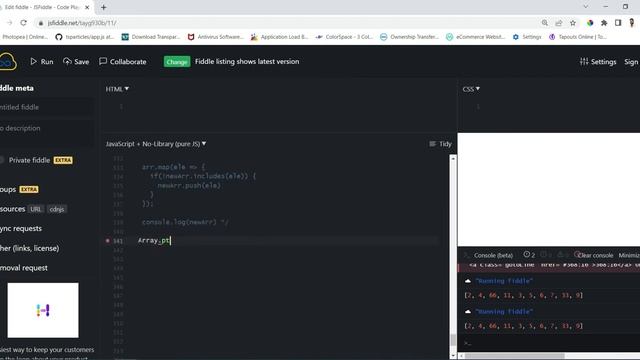The image size is (640, 360).
Task: Click the result horizontal scrollbar
Action: pos(514,356)
